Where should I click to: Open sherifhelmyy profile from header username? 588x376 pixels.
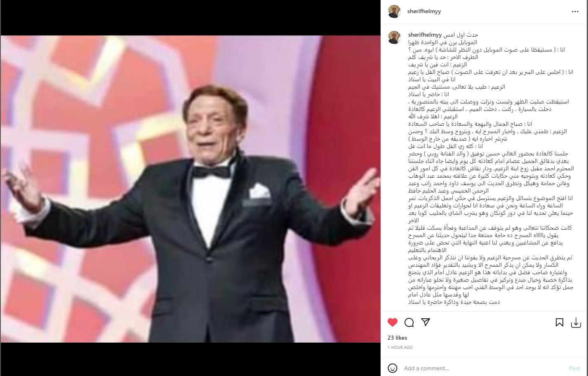(x=424, y=12)
